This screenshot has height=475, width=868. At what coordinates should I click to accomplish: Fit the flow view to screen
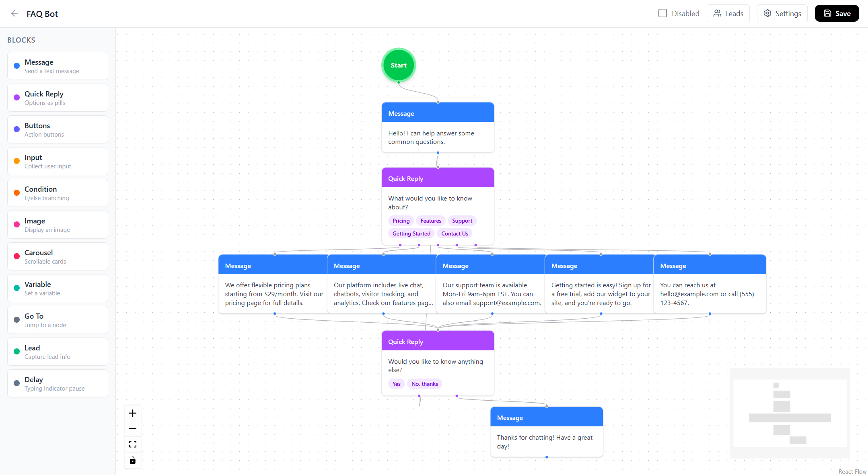pos(133,444)
